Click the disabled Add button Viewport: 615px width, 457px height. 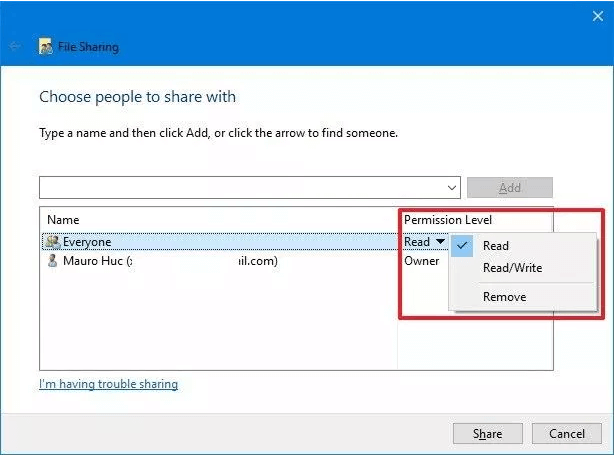tap(509, 188)
